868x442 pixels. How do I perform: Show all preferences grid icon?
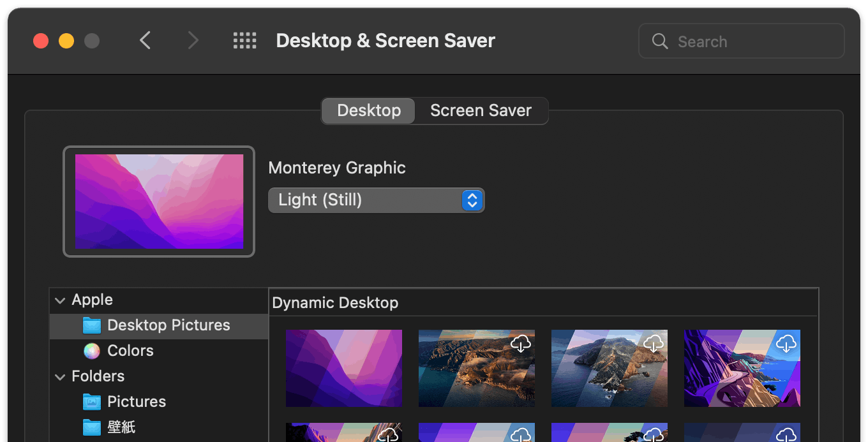244,41
